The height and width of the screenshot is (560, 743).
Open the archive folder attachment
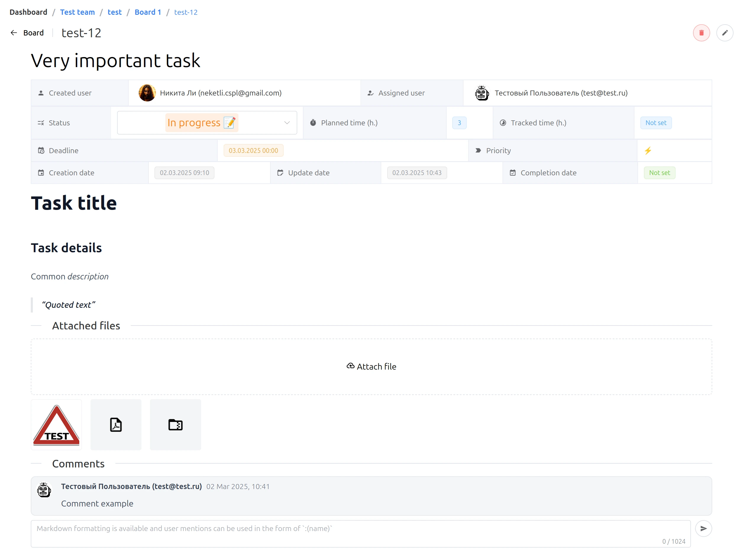tap(175, 425)
